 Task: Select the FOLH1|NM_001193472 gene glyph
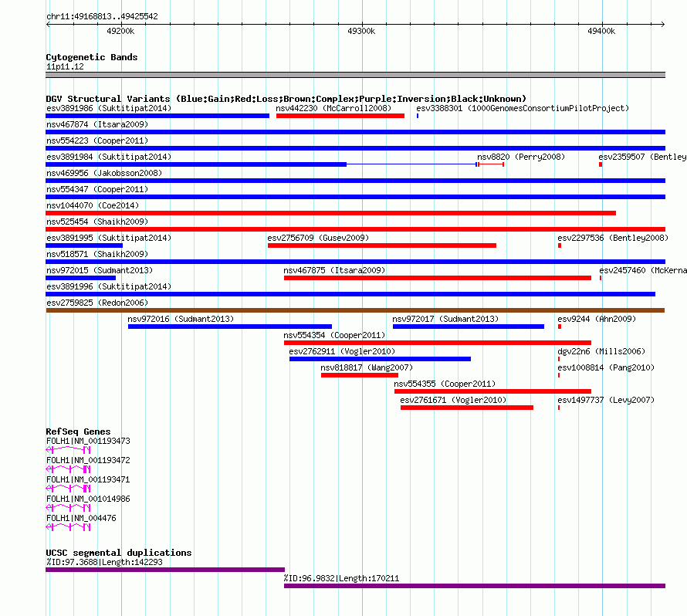[68, 469]
